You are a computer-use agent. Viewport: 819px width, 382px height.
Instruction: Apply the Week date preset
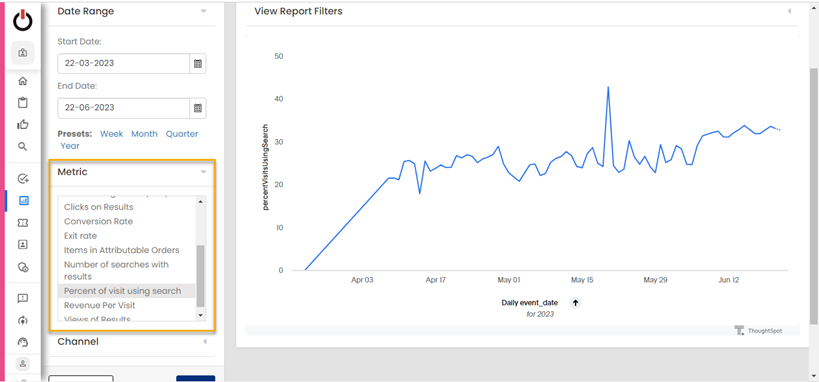tap(111, 134)
